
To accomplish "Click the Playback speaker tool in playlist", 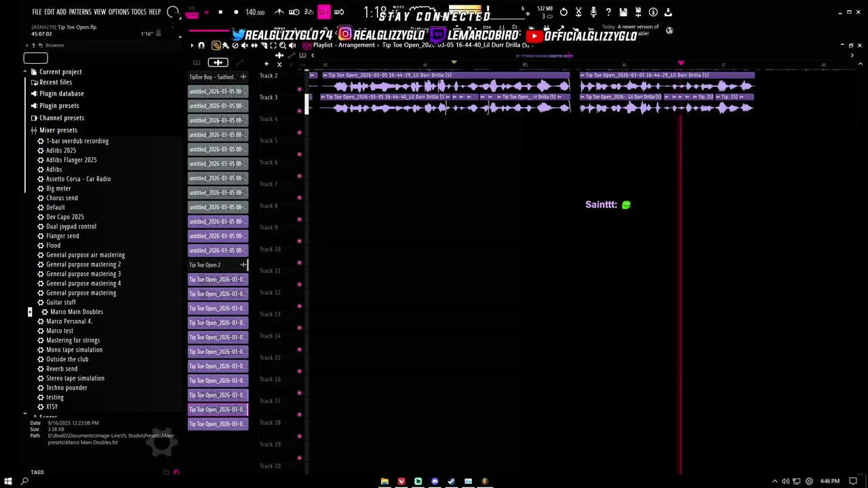I will click(292, 45).
